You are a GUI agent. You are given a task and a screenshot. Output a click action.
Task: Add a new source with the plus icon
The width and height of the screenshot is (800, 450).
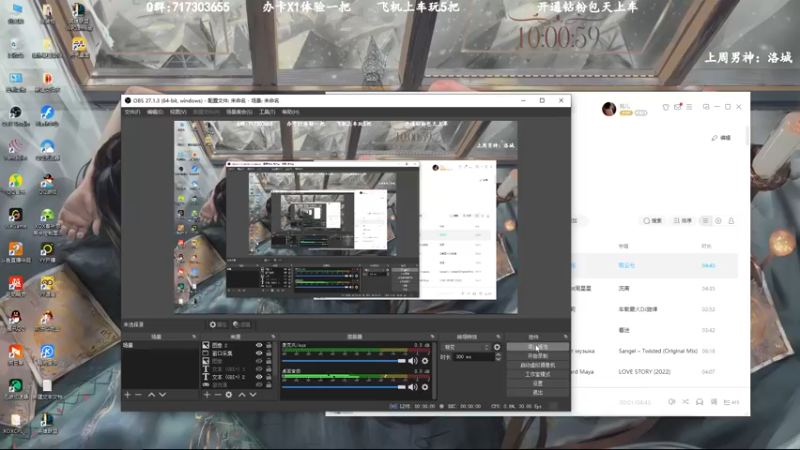(207, 395)
